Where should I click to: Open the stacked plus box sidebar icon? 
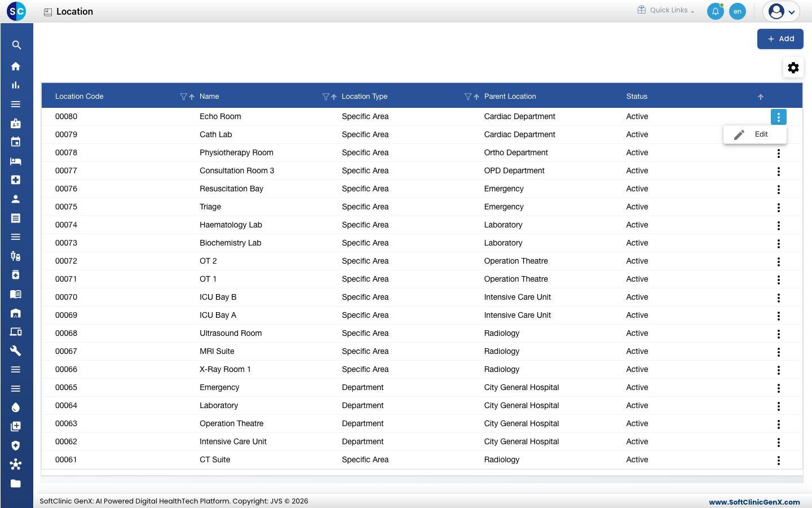(x=16, y=427)
